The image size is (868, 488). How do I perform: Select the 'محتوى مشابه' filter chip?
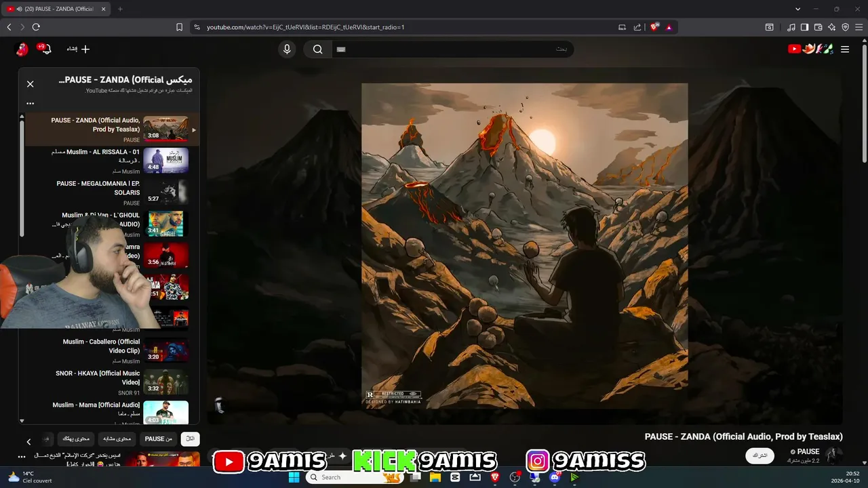[116, 439]
